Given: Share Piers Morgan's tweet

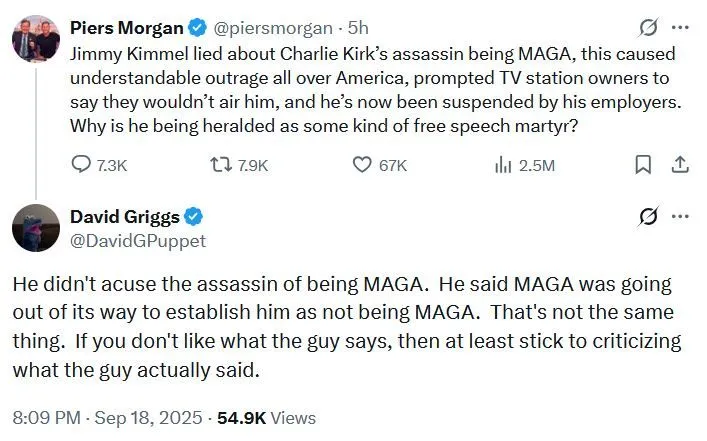Looking at the screenshot, I should pyautogui.click(x=679, y=166).
